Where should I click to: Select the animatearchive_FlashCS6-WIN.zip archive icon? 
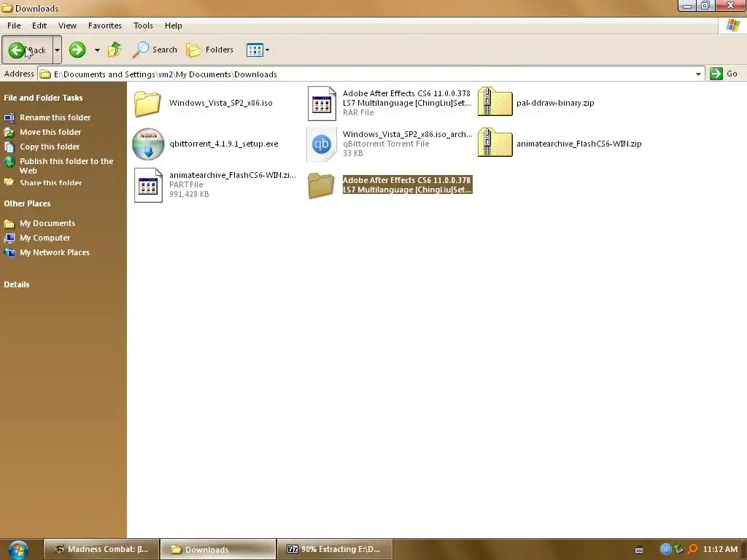495,143
